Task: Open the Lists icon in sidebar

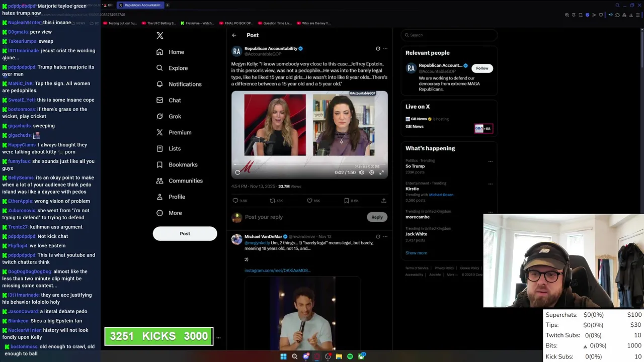Action: (x=159, y=148)
